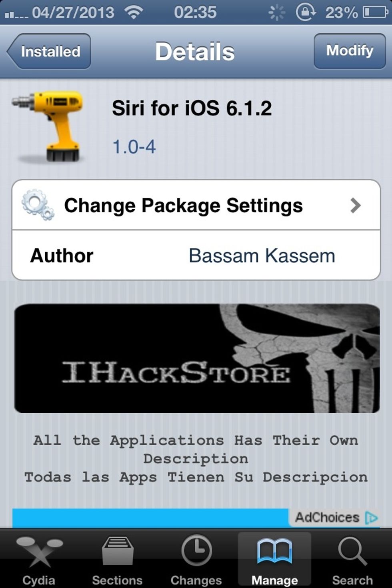Select the Manage book icon
392x588 pixels.
[274, 551]
